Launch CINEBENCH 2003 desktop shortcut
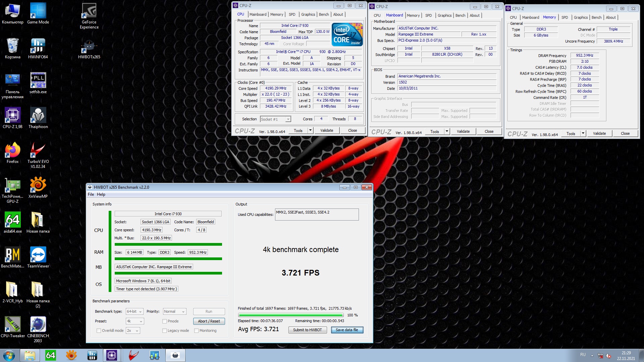Viewport: 644px width, 362px height. click(38, 329)
